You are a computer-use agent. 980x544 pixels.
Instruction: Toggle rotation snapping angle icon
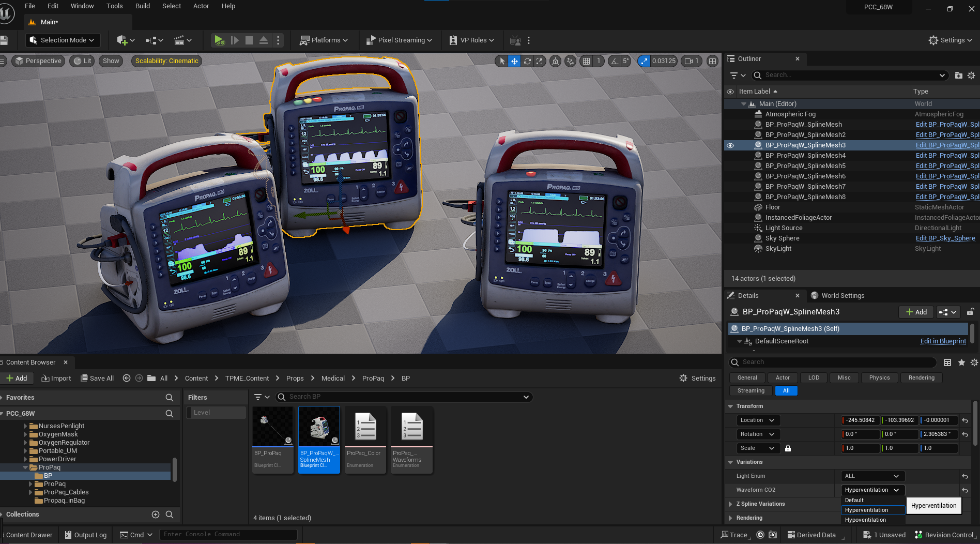click(x=615, y=61)
